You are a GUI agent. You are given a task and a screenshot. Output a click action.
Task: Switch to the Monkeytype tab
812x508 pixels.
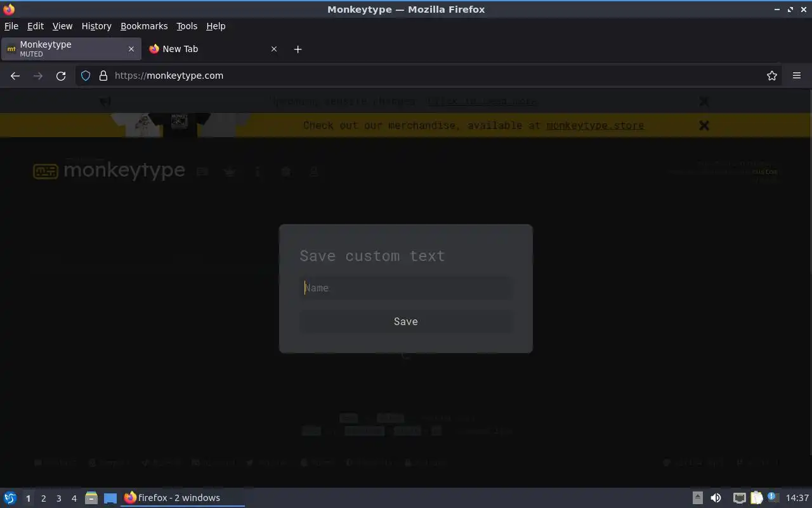[x=70, y=49]
